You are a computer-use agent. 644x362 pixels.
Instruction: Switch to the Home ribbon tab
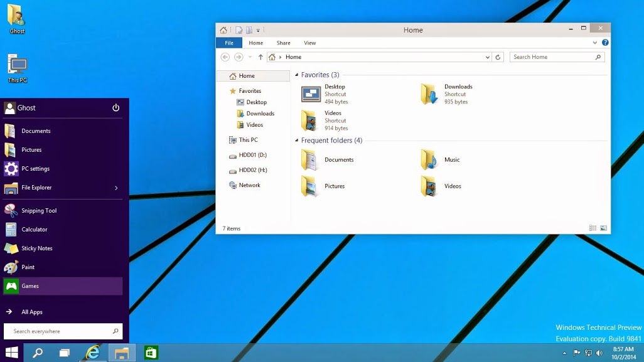[255, 43]
